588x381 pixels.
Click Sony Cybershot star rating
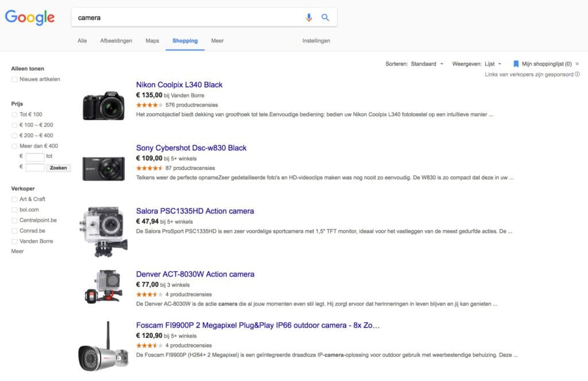point(149,168)
